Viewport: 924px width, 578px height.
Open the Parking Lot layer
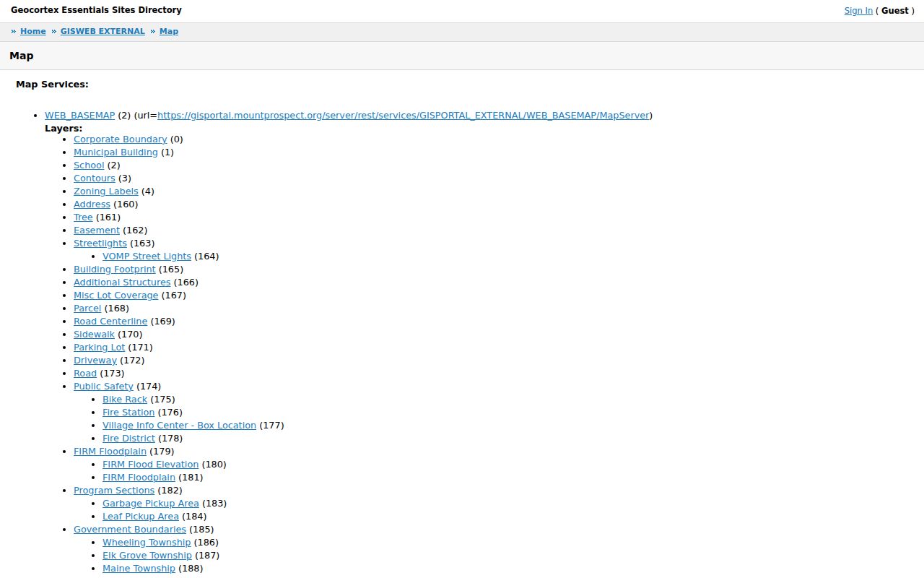100,348
